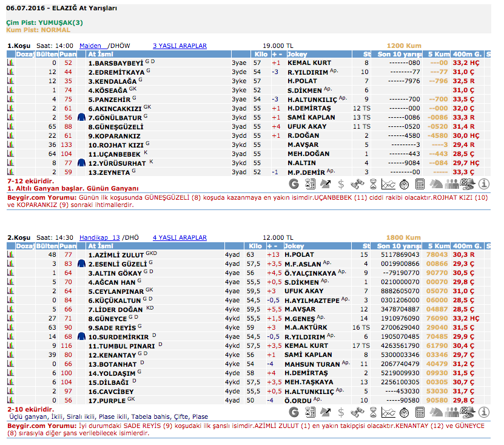Open stats chart icon for AZİMLİ ZULUT
The width and height of the screenshot is (504, 445).
[10, 255]
